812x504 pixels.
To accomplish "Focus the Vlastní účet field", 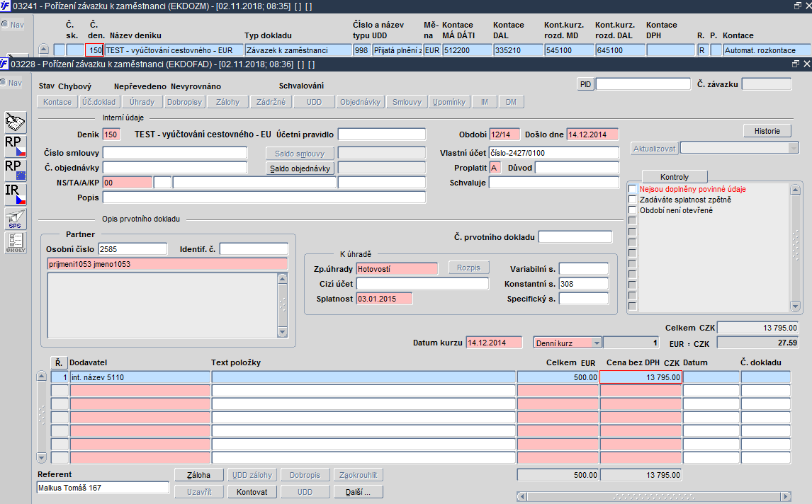I will [x=554, y=153].
